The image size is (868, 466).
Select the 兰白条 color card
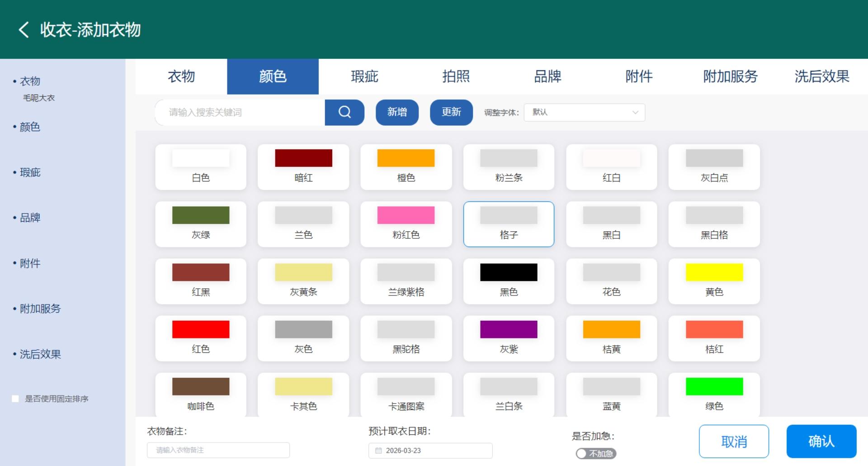509,395
